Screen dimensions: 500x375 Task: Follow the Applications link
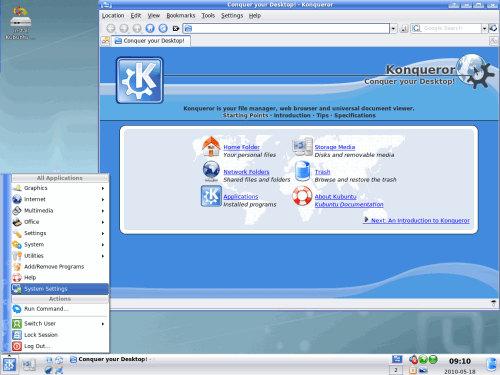point(241,197)
